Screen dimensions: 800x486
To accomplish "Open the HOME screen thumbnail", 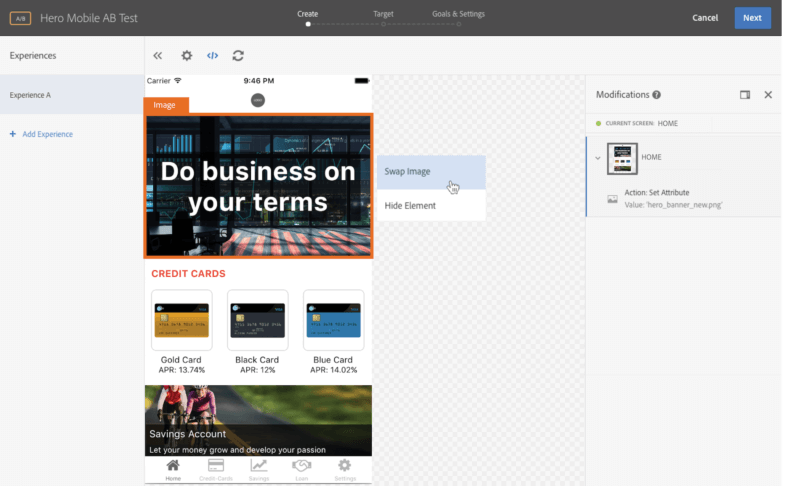I will 622,159.
